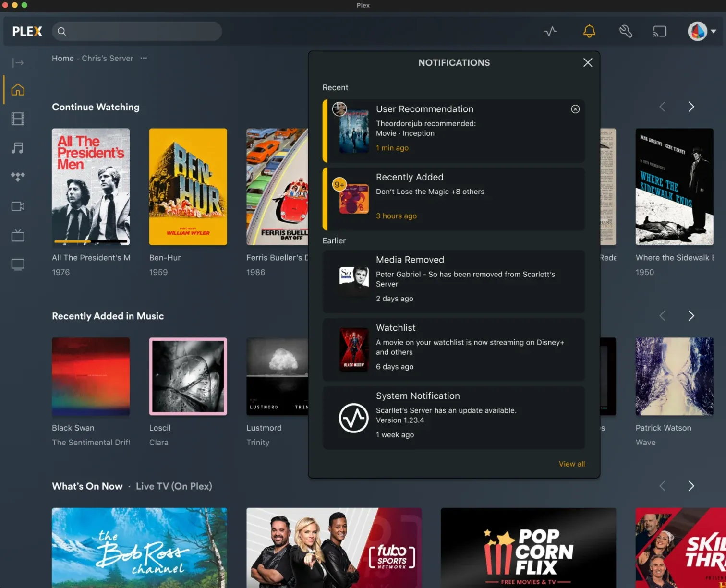Open the Live TV icon in sidebar
The height and width of the screenshot is (588, 726).
(x=18, y=235)
